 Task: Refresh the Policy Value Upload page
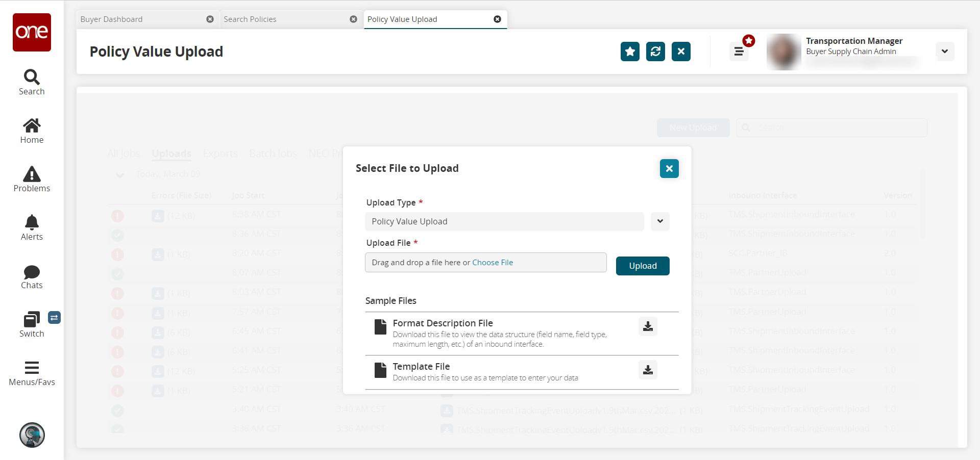(x=655, y=52)
